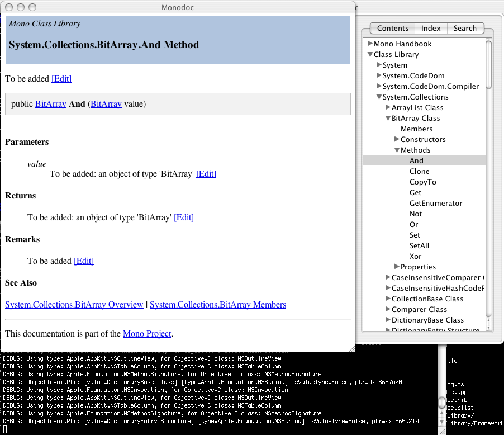Select the Not method
Screen dimensions: 504x435
click(416, 214)
